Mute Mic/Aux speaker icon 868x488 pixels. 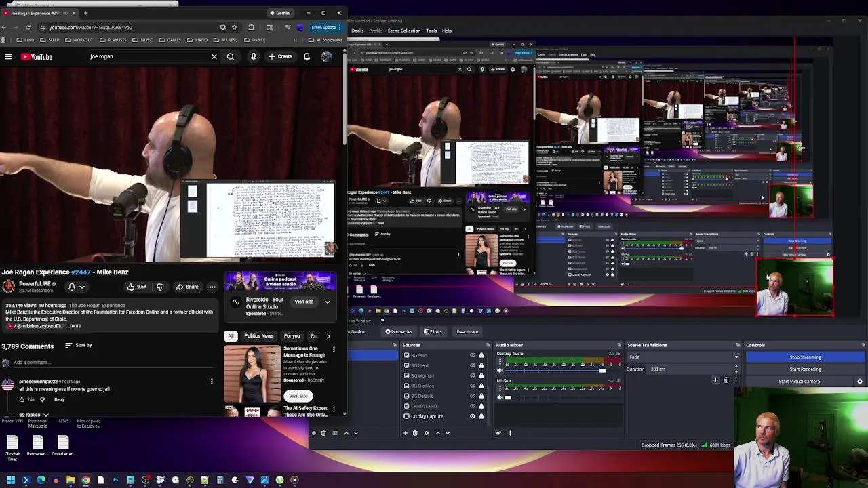coord(500,397)
